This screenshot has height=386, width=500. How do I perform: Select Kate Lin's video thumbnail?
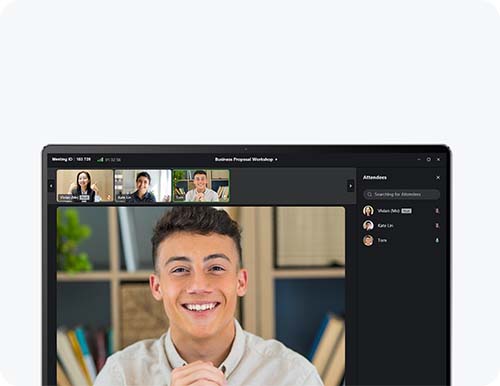click(x=143, y=186)
